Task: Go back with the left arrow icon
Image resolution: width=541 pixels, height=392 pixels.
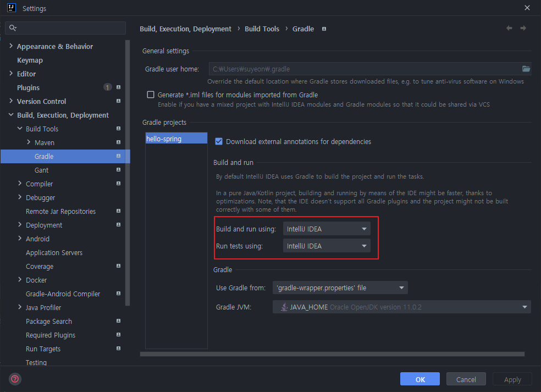Action: (509, 28)
